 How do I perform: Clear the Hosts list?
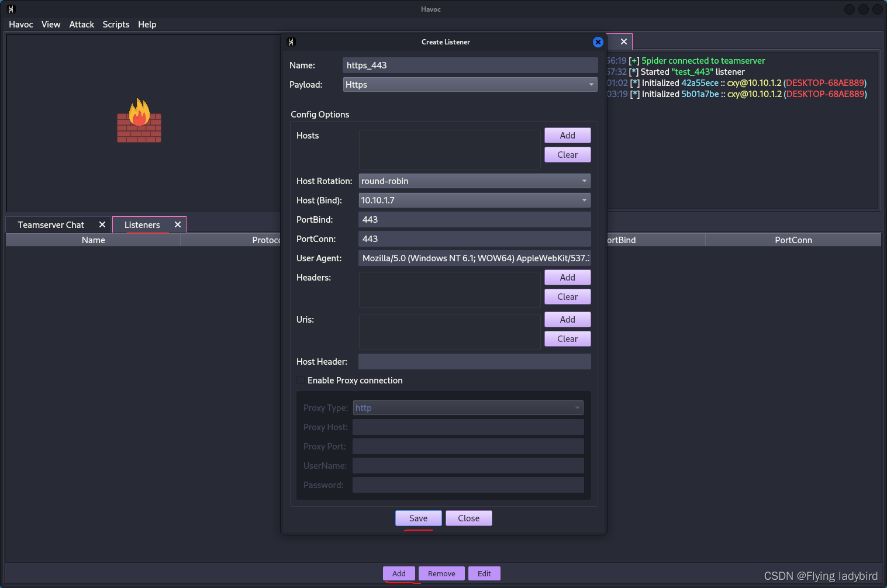click(x=568, y=155)
